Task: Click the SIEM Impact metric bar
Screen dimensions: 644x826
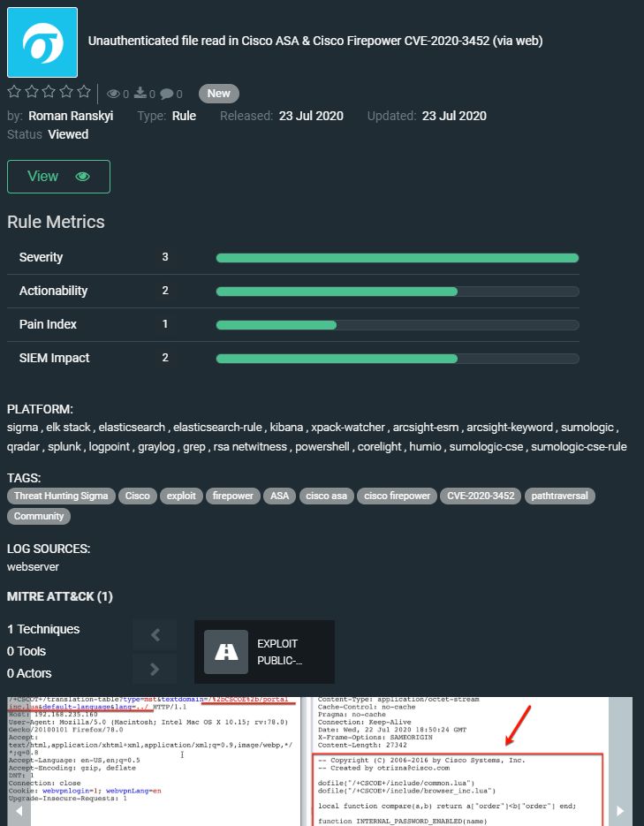Action: pyautogui.click(x=398, y=359)
